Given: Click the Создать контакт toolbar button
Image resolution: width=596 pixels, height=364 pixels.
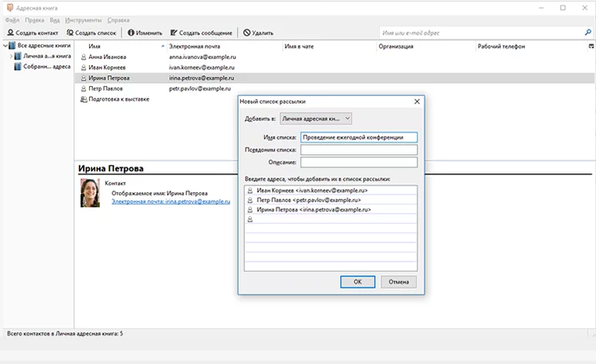Looking at the screenshot, I should [x=33, y=33].
